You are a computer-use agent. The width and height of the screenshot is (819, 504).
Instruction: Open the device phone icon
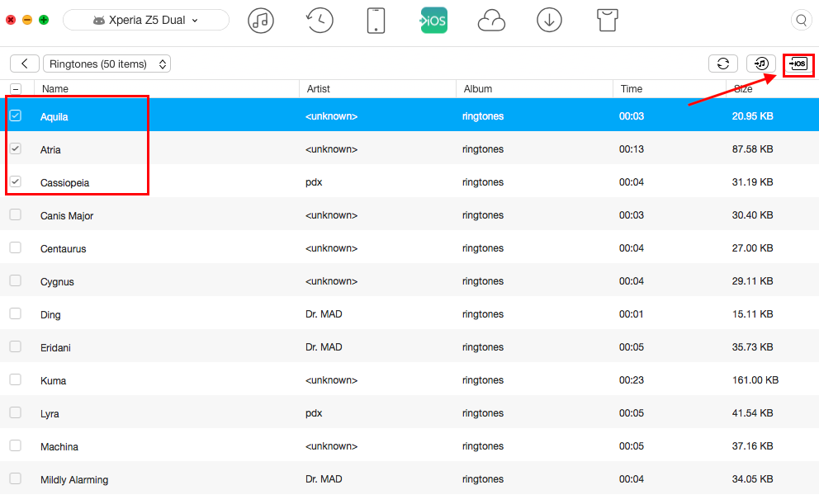click(376, 21)
